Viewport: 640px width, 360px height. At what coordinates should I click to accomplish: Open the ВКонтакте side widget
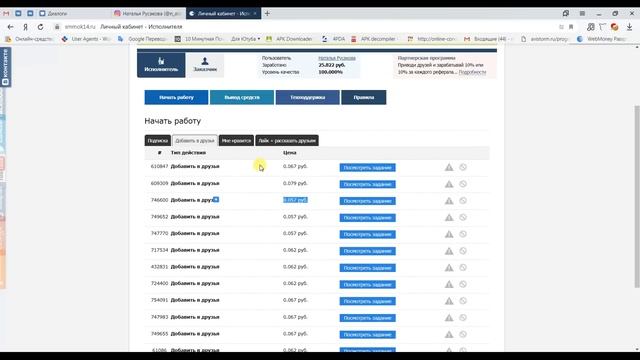5,67
